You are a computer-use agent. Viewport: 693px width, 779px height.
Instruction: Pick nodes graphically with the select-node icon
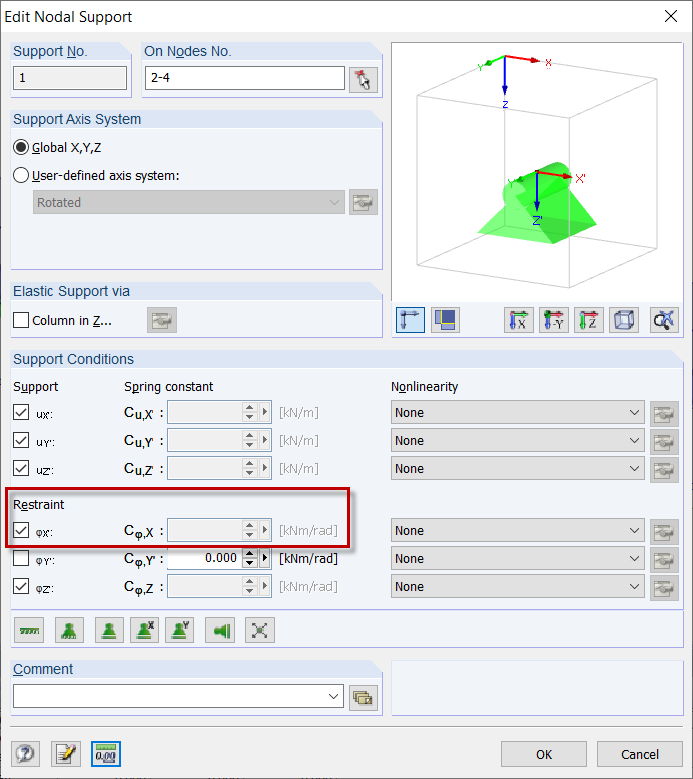[363, 79]
